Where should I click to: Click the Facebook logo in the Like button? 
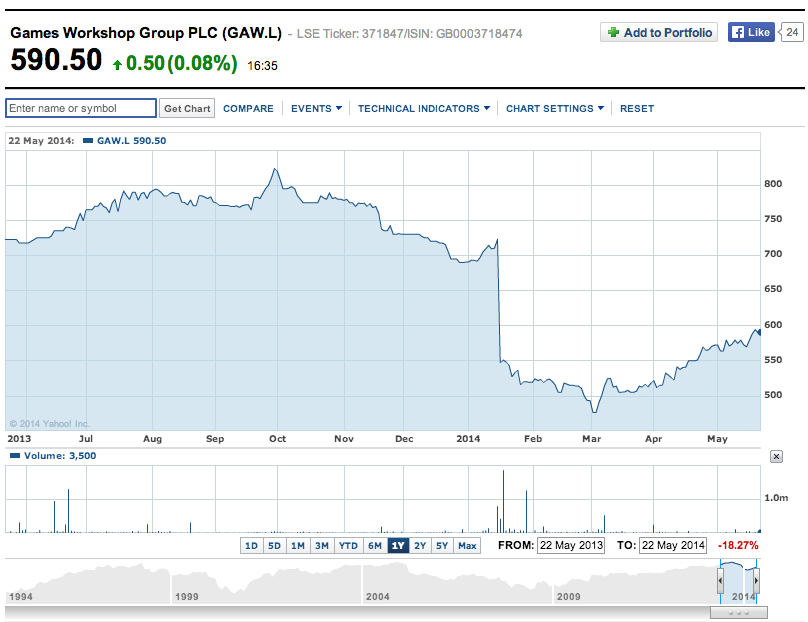[x=738, y=32]
